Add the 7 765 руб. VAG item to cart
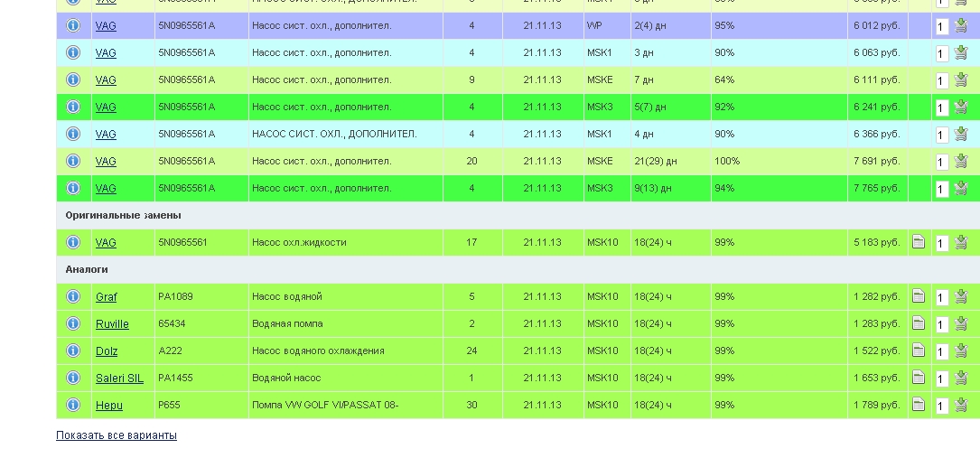The height and width of the screenshot is (458, 980). coord(961,188)
